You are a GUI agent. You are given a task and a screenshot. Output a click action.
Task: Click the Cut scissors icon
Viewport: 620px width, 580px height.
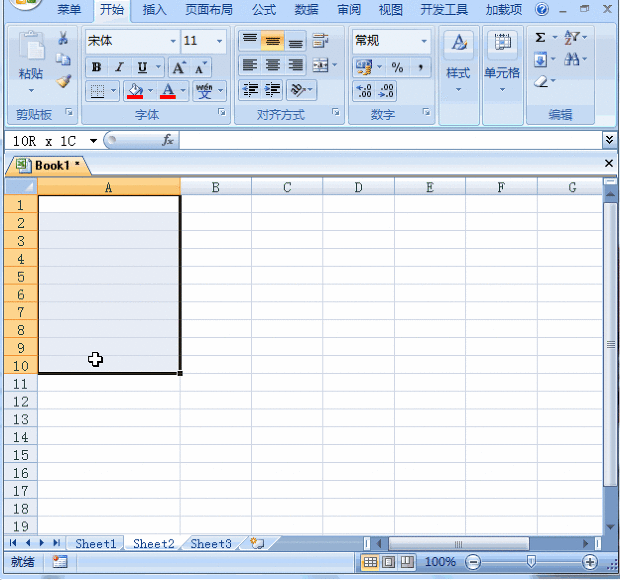[63, 39]
